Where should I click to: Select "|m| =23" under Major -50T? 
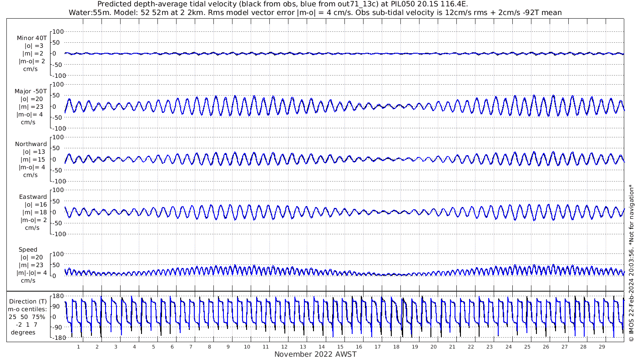point(30,106)
